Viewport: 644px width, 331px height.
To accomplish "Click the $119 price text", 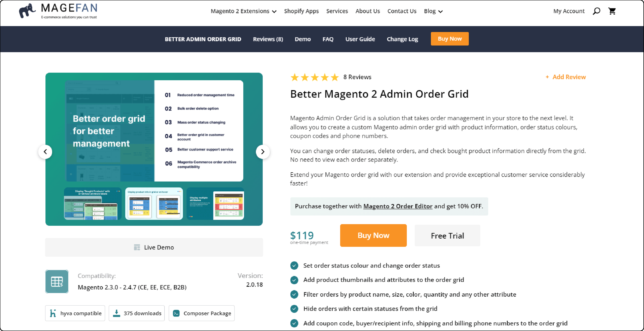I will point(302,235).
